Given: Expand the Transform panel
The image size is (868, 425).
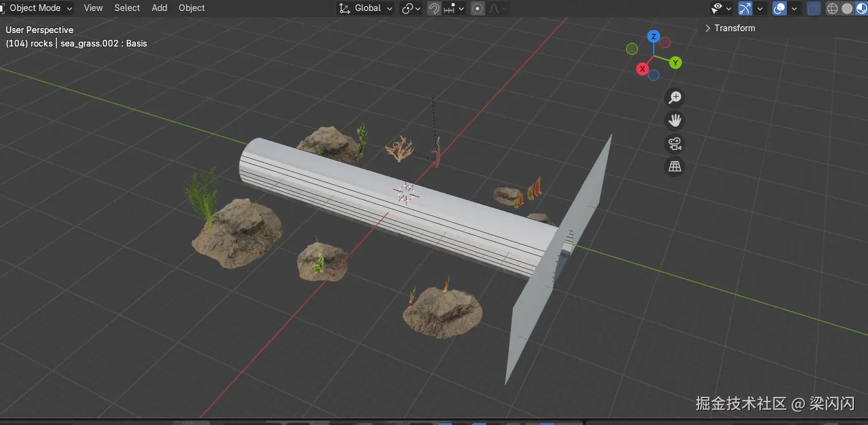Looking at the screenshot, I should [x=730, y=28].
